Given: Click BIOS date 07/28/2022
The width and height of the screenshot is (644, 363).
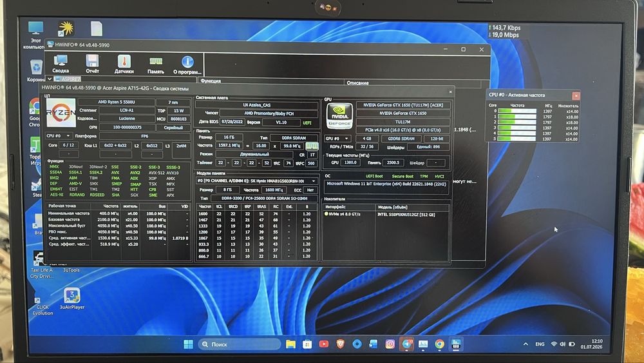Looking at the screenshot, I should coord(232,122).
